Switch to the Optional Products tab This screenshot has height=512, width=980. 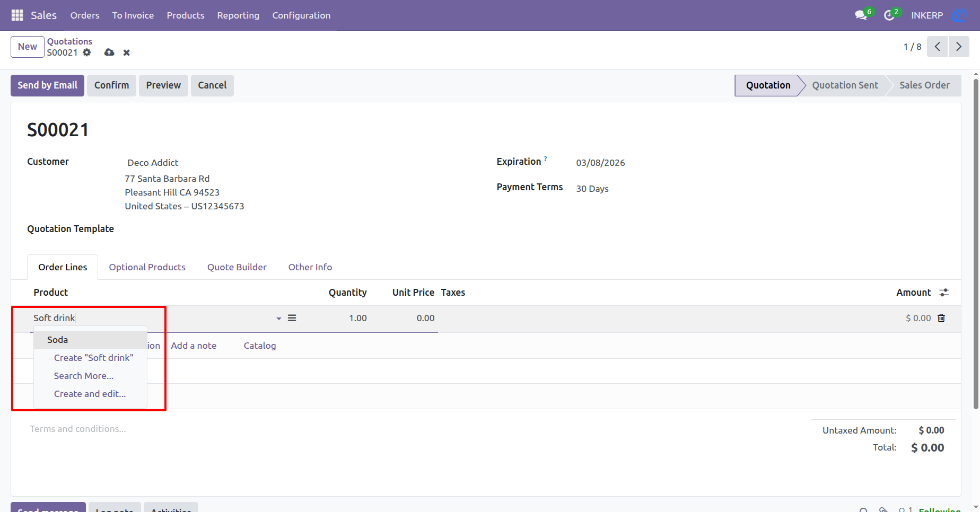[x=147, y=267]
